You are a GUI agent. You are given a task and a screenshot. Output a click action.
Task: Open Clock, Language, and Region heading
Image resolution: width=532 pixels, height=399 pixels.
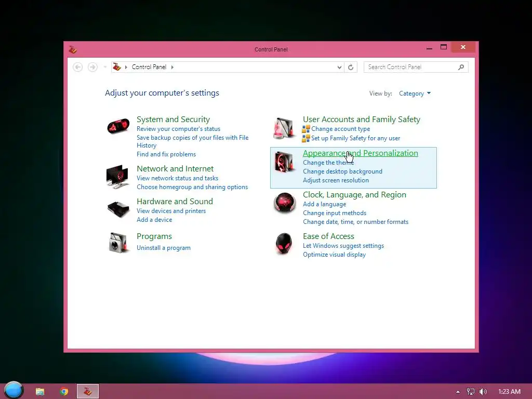354,195
